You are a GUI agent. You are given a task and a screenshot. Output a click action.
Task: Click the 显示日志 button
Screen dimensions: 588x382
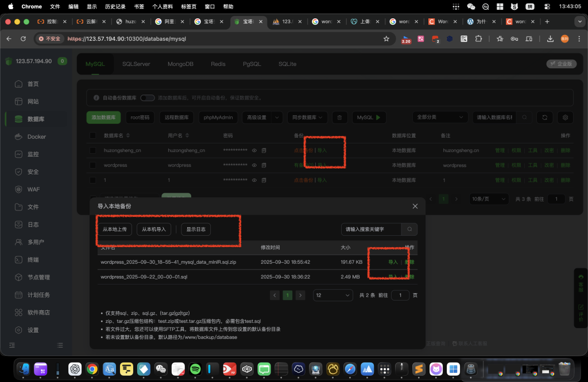(196, 229)
